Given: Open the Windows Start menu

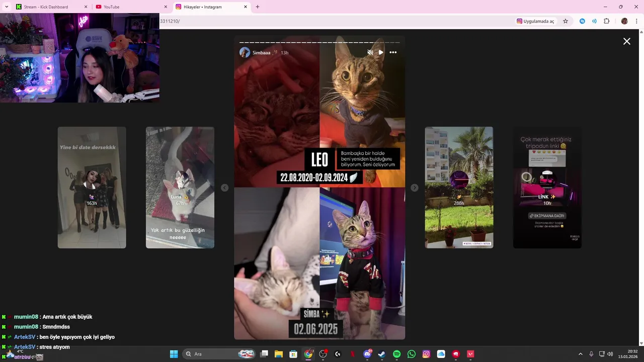Looking at the screenshot, I should [174, 354].
